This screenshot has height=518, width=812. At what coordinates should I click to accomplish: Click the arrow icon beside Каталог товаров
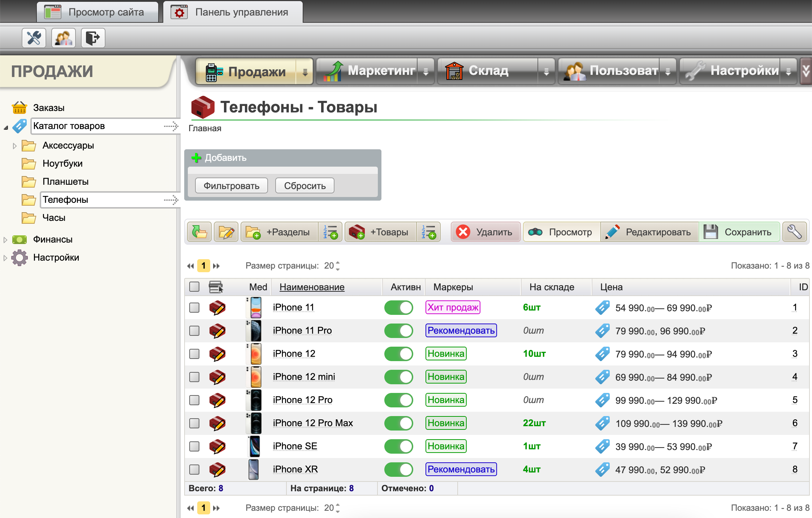tap(171, 126)
